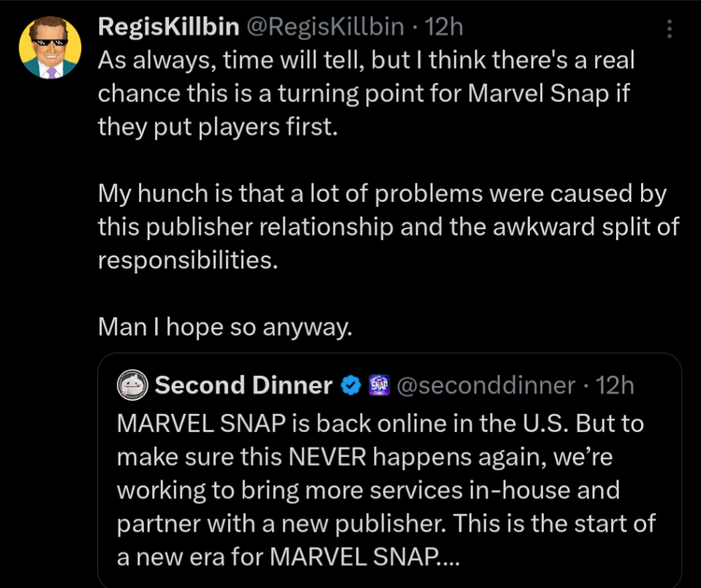Open the @seconddinner handle

[486, 385]
